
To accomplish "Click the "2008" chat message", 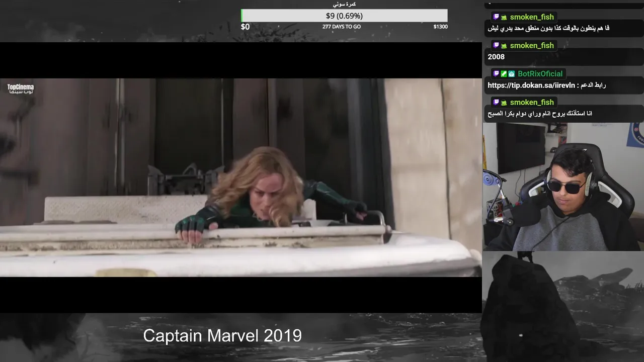I will 496,57.
